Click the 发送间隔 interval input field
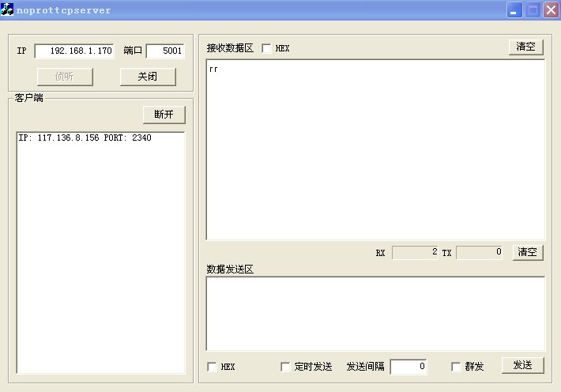The height and width of the screenshot is (392, 561). [408, 367]
